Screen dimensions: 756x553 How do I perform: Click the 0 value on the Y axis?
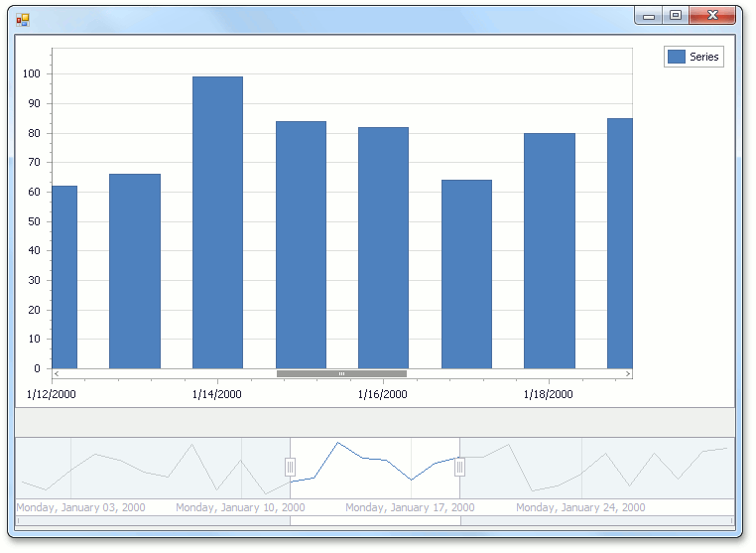coord(37,368)
